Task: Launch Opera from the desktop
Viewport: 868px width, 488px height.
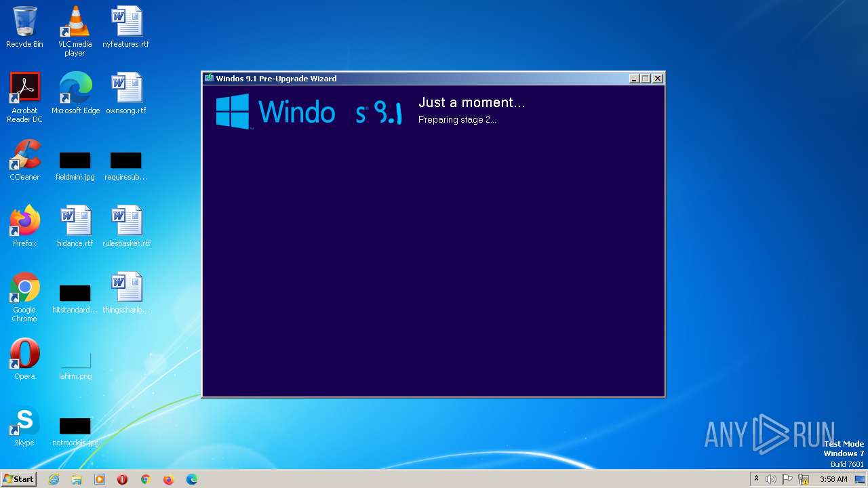Action: pos(24,359)
